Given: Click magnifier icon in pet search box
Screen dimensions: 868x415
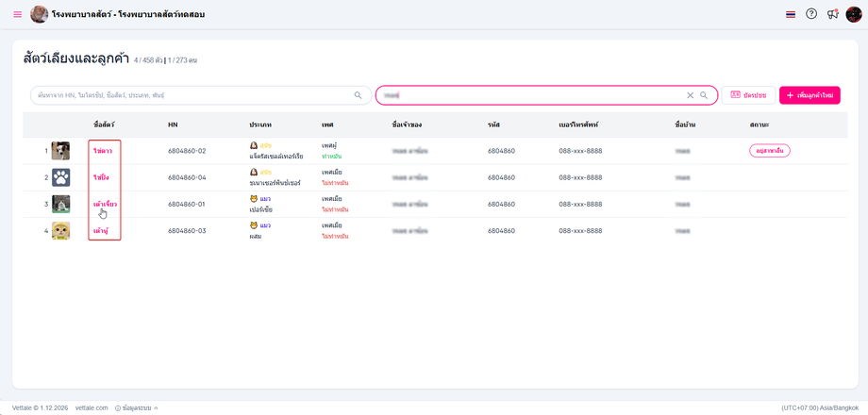Looking at the screenshot, I should click(359, 95).
